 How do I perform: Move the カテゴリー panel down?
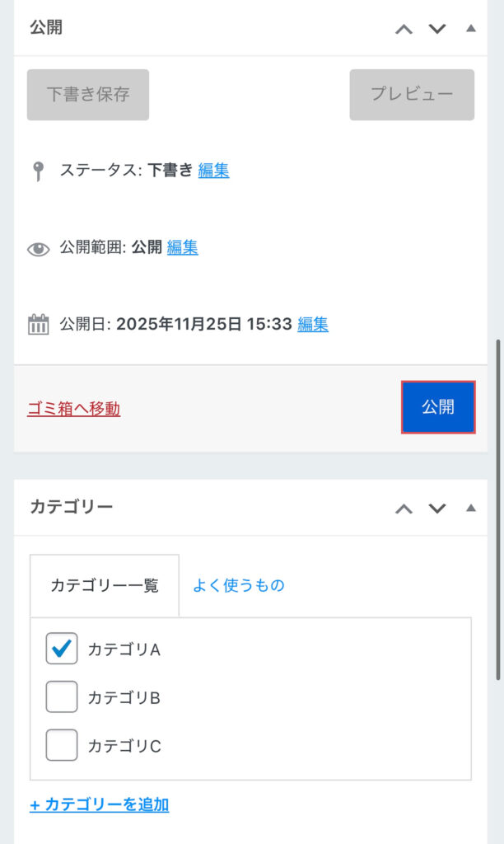[x=437, y=508]
